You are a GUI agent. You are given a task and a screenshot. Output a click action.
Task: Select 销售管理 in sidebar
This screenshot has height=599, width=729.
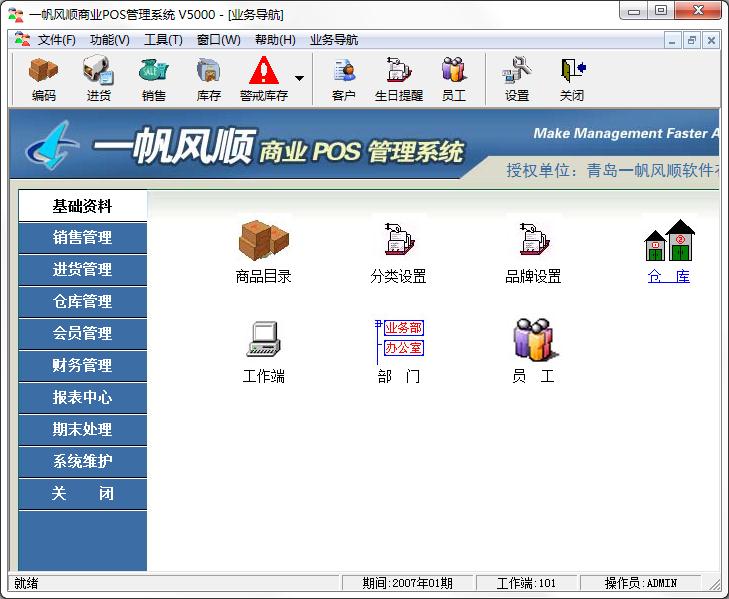tap(83, 238)
